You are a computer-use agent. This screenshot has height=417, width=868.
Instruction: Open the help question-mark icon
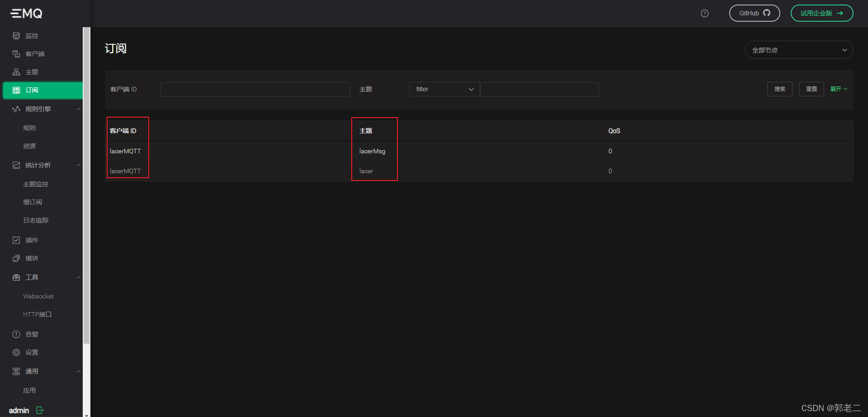(704, 14)
